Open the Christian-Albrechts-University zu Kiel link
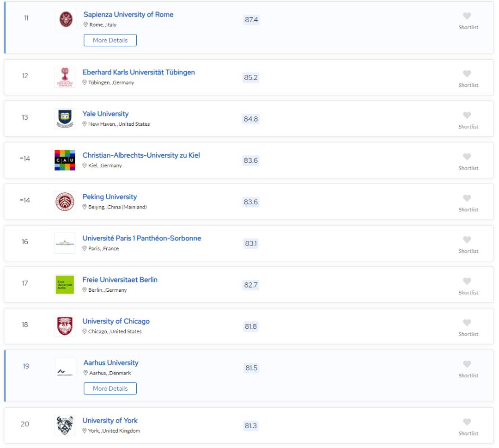This screenshot has height=448, width=499. point(141,155)
